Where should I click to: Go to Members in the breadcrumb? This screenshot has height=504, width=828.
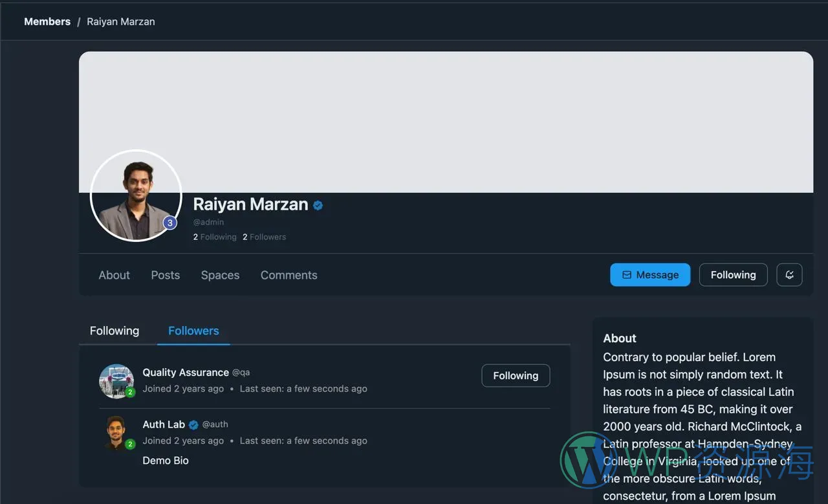pyautogui.click(x=47, y=21)
